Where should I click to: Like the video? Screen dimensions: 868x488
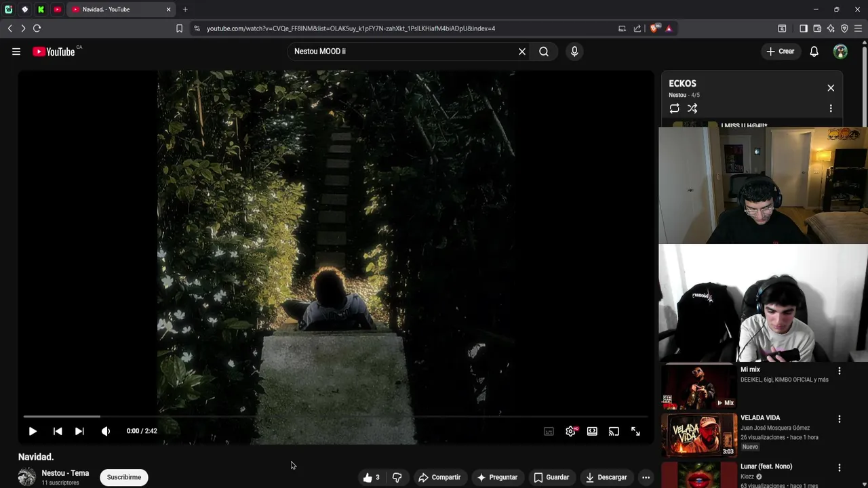pyautogui.click(x=371, y=477)
